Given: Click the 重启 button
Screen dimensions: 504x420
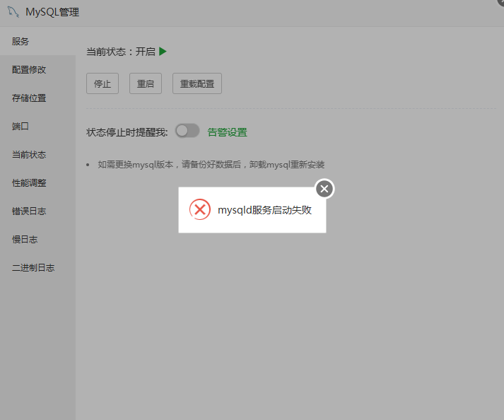Looking at the screenshot, I should [x=146, y=83].
